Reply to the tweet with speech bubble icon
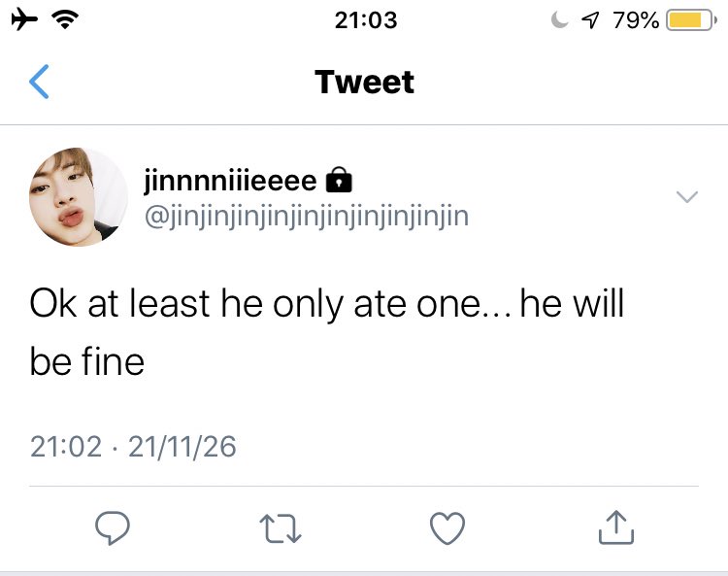The height and width of the screenshot is (576, 728). tap(113, 527)
